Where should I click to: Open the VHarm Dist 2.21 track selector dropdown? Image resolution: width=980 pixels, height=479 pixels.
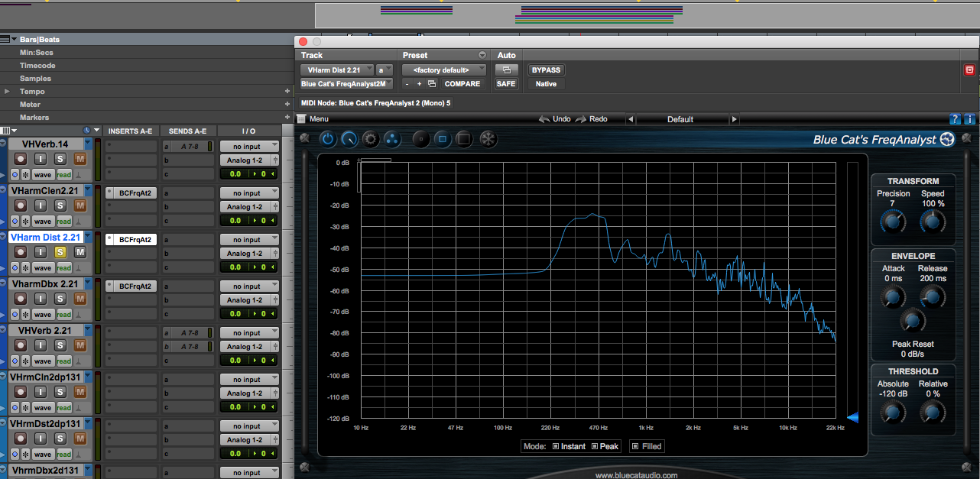337,70
